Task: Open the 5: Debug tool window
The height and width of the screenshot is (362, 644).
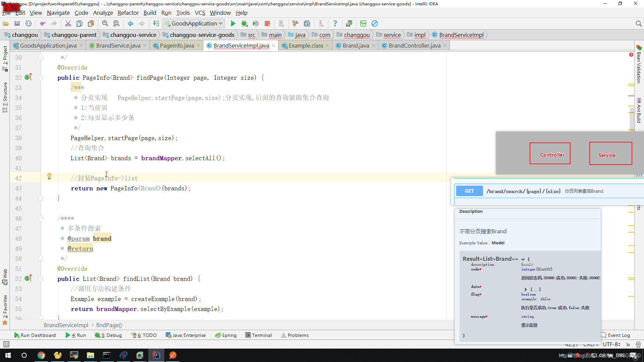Action: [108, 335]
